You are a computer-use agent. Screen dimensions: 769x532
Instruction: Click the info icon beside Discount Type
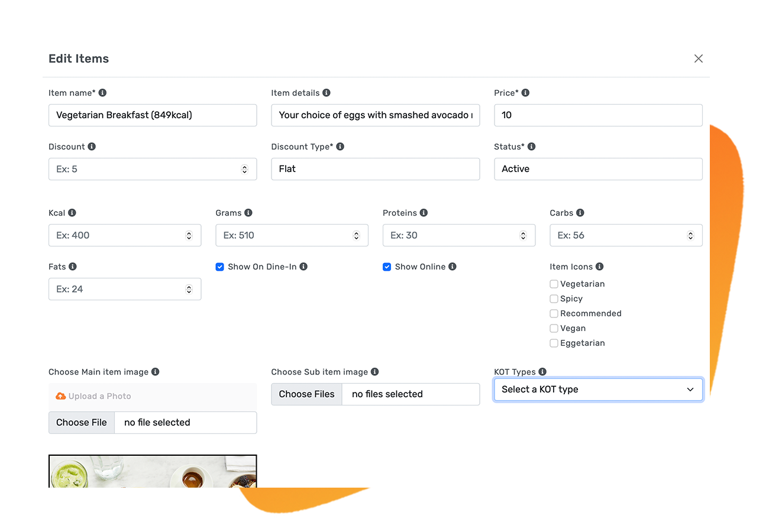(x=340, y=147)
